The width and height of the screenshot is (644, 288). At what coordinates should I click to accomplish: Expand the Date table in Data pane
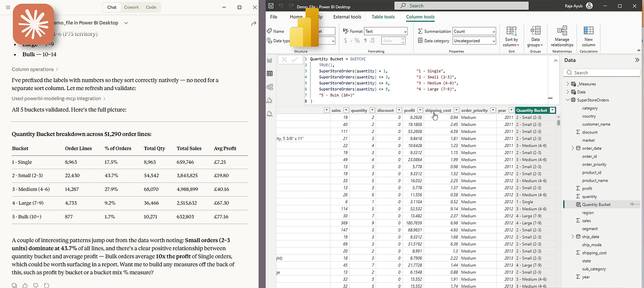tap(567, 92)
